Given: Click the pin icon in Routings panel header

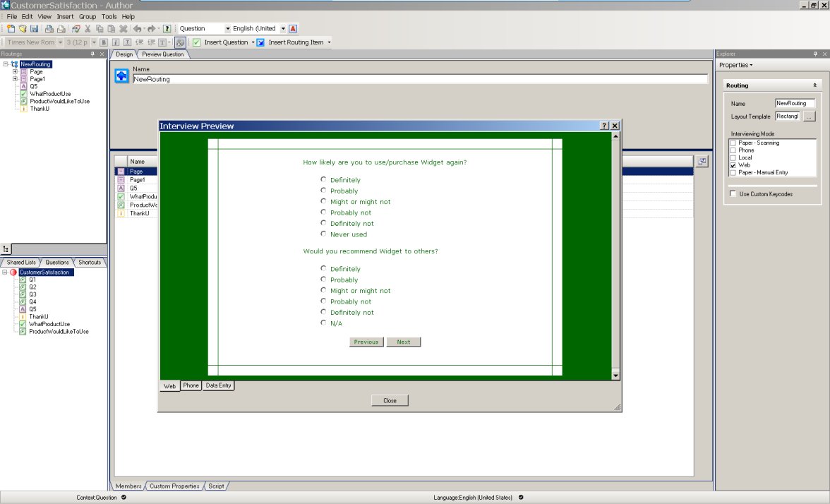Looking at the screenshot, I should [92, 54].
